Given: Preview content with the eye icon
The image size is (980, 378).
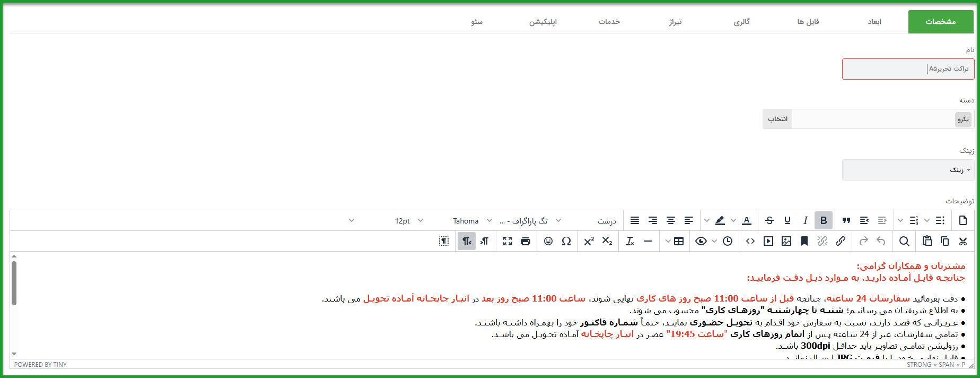Looking at the screenshot, I should [x=701, y=241].
